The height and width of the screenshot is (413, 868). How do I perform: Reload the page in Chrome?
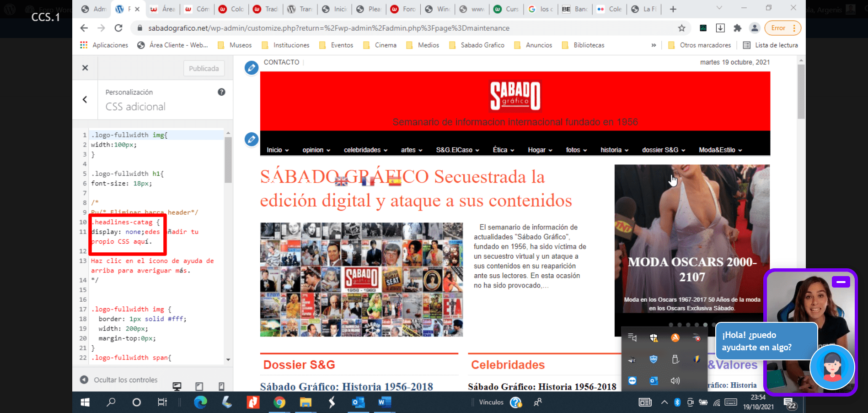118,28
